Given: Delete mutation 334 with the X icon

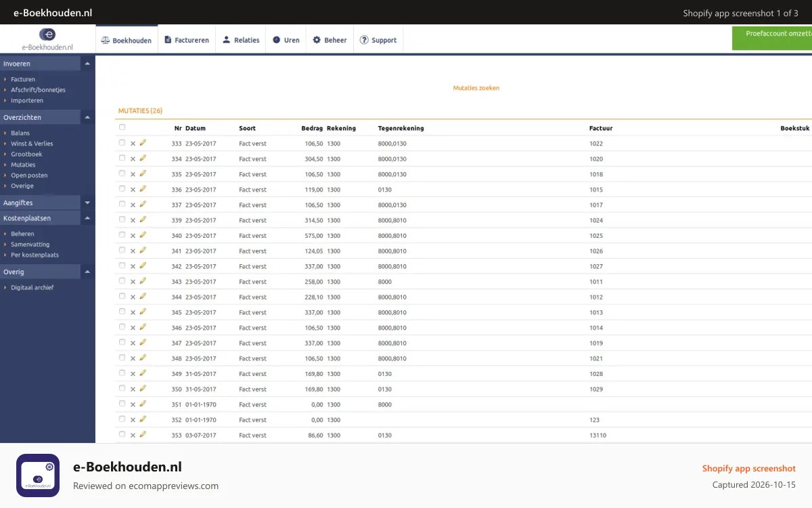Looking at the screenshot, I should click(133, 159).
